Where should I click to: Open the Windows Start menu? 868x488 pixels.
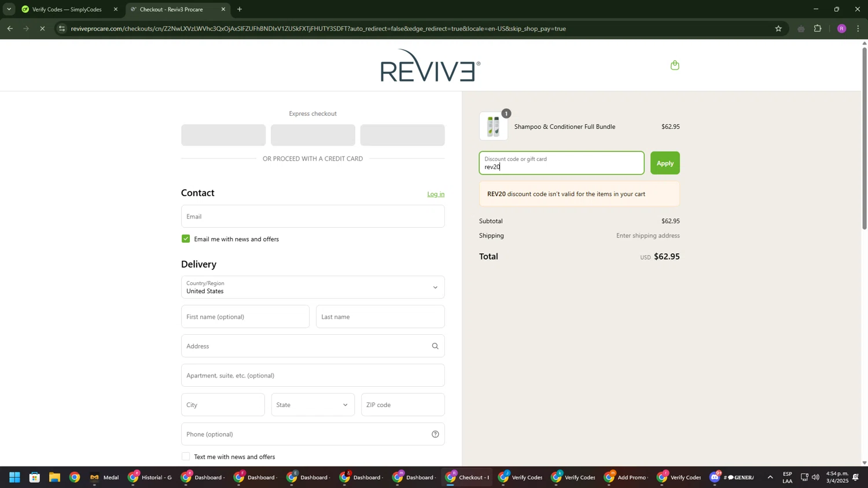point(14,478)
